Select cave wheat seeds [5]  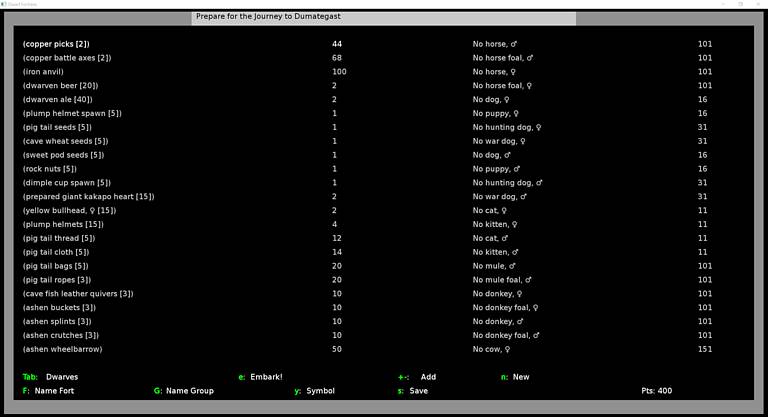65,141
